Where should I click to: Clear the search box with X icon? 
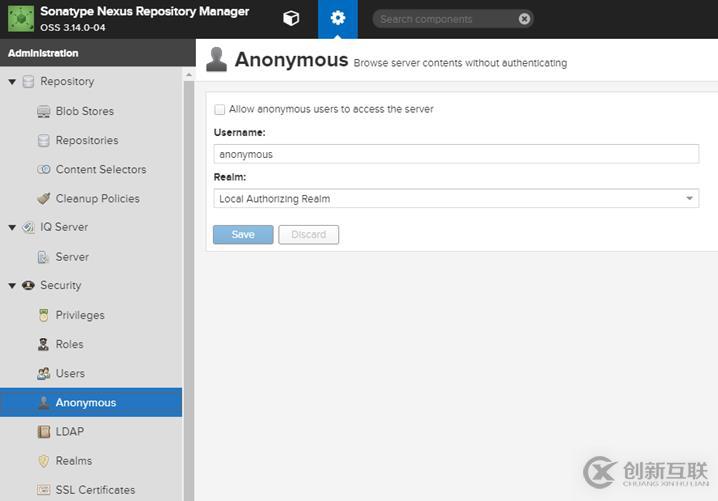524,19
